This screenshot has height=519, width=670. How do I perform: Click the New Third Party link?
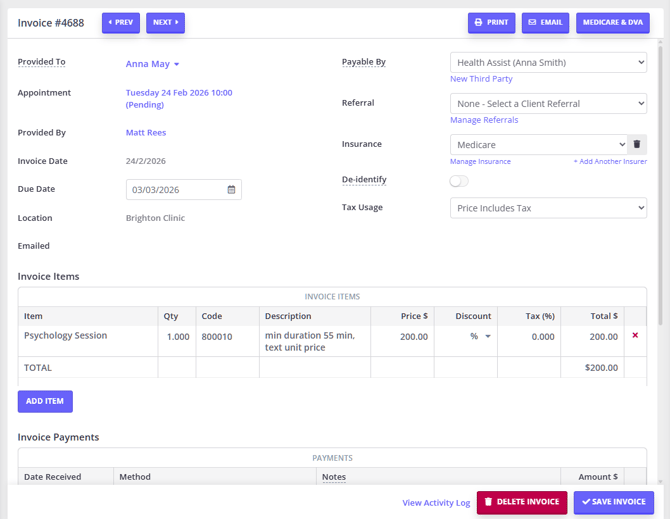pos(481,79)
